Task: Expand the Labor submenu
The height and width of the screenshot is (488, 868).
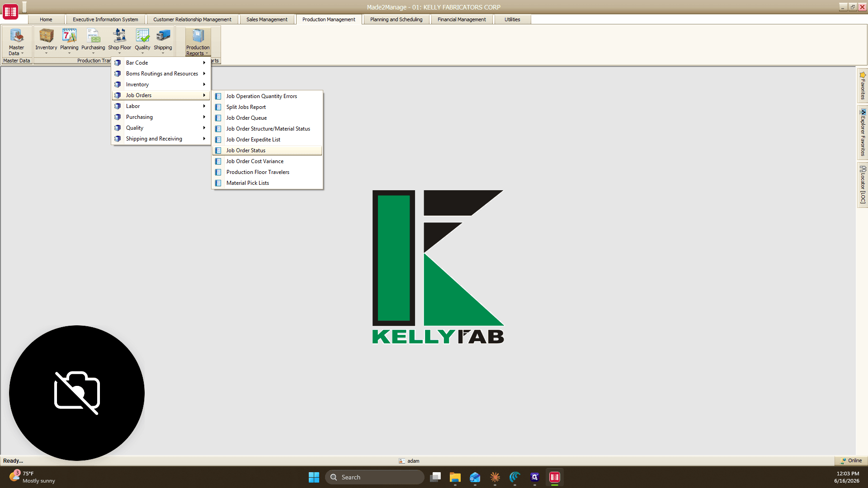Action: [161, 106]
